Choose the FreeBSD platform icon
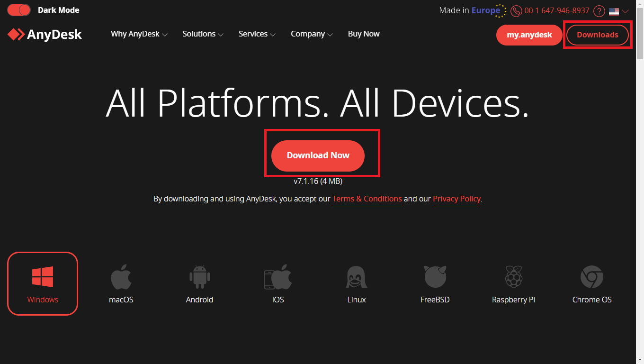This screenshot has width=644, height=364. coord(435,277)
